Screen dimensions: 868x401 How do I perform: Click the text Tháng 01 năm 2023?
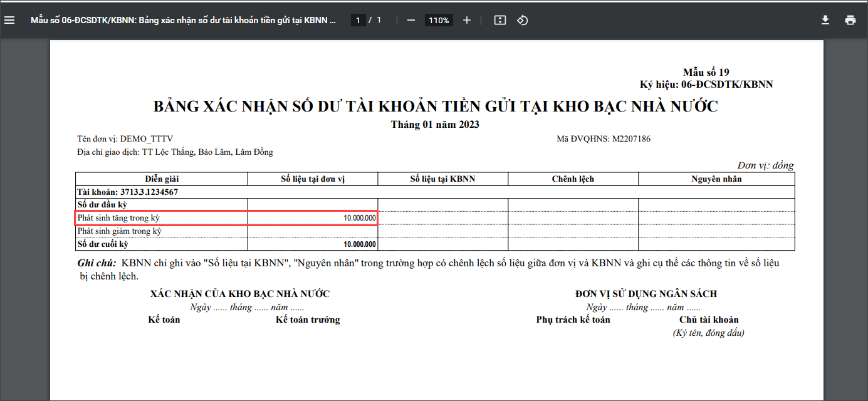[435, 124]
